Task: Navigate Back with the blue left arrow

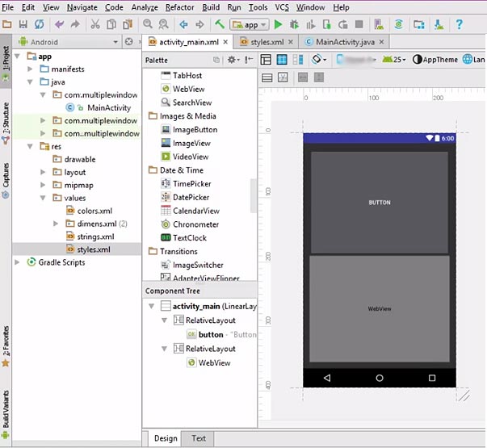Action: [x=183, y=24]
